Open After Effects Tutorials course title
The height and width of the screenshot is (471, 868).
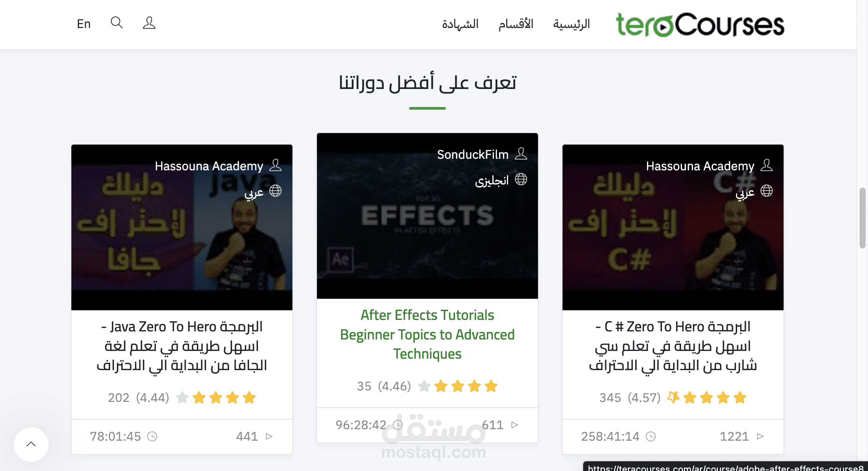click(427, 334)
